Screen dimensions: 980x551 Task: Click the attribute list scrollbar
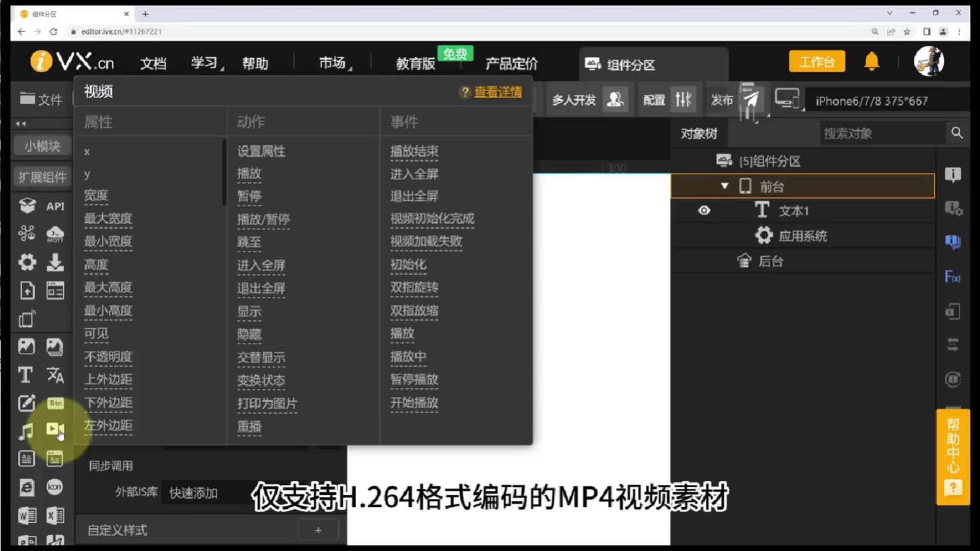tap(224, 172)
